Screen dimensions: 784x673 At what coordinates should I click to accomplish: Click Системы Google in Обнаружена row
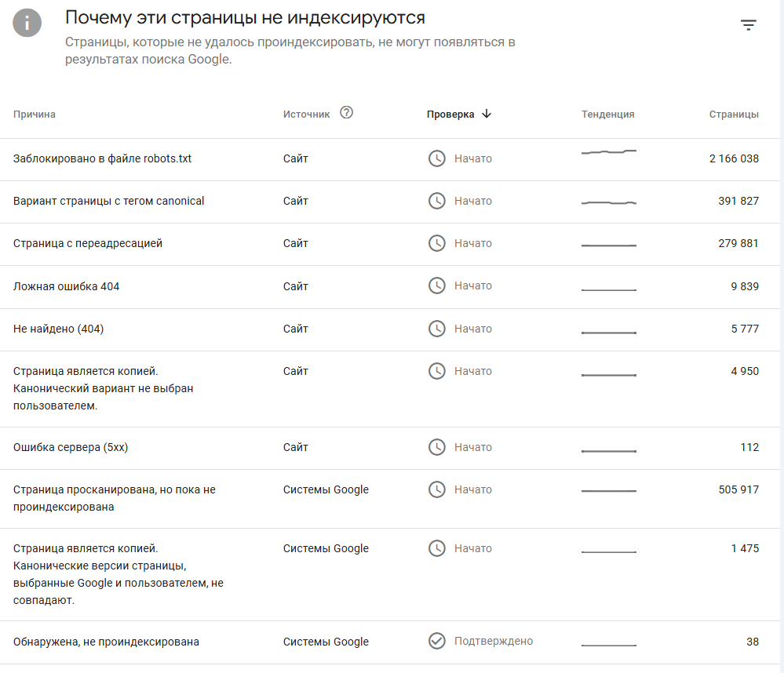click(x=326, y=642)
